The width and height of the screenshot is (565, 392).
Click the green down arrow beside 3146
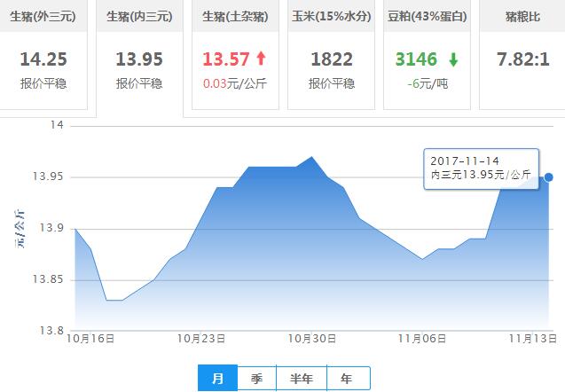pyautogui.click(x=453, y=59)
